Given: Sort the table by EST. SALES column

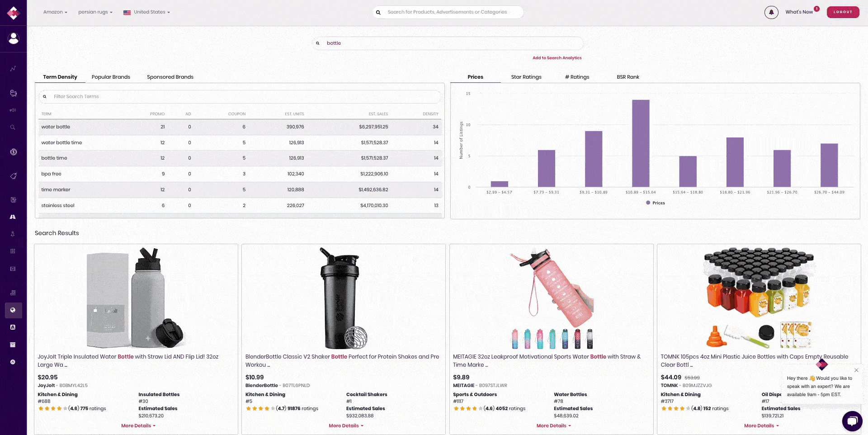Looking at the screenshot, I should (378, 114).
